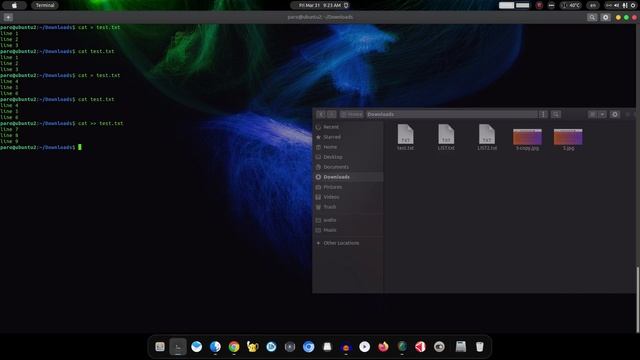
Task: Go forward in Files window
Action: (x=331, y=114)
